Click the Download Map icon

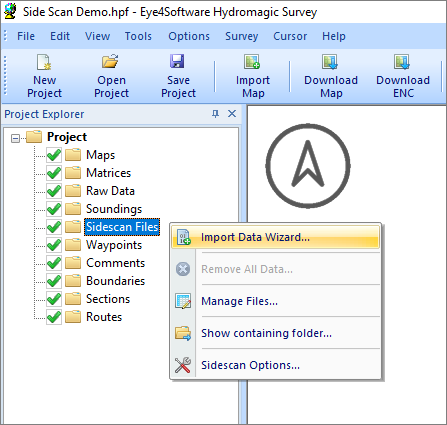click(330, 62)
